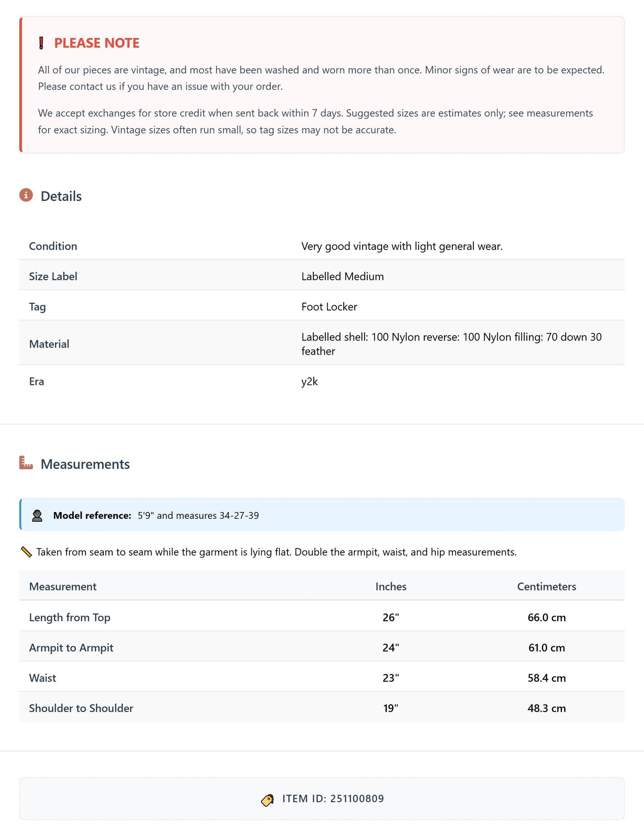Click the Item ID tag icon
The height and width of the screenshot is (836, 644).
[267, 800]
